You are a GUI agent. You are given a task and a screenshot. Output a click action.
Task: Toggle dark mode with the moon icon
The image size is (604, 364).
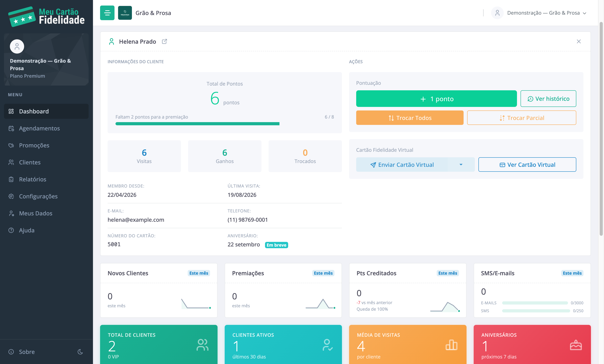tap(80, 352)
